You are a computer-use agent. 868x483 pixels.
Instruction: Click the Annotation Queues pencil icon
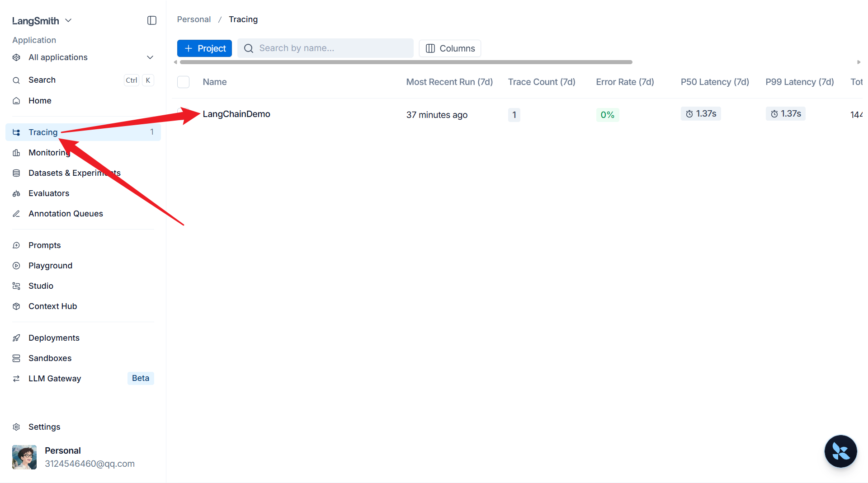[x=16, y=214]
